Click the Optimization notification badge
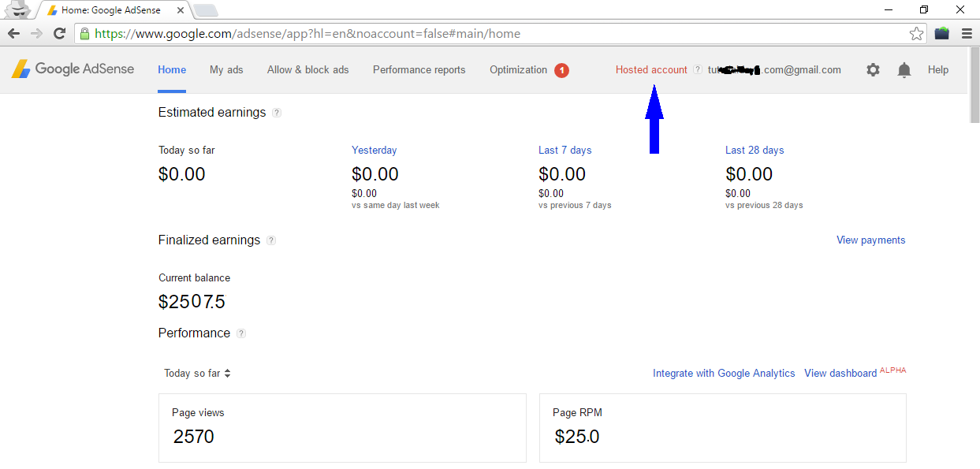980x469 pixels. [x=561, y=70]
